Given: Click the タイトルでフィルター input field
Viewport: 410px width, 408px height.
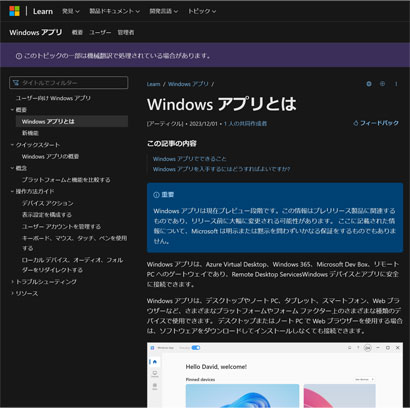Looking at the screenshot, I should [69, 83].
